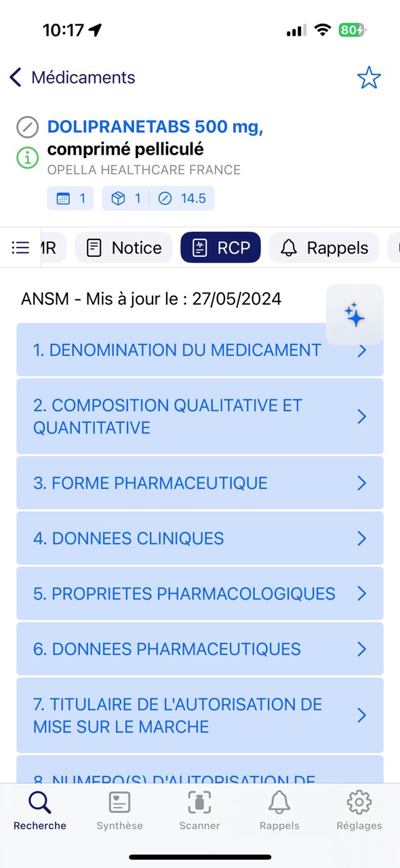Select the RCP tab

[x=220, y=248]
